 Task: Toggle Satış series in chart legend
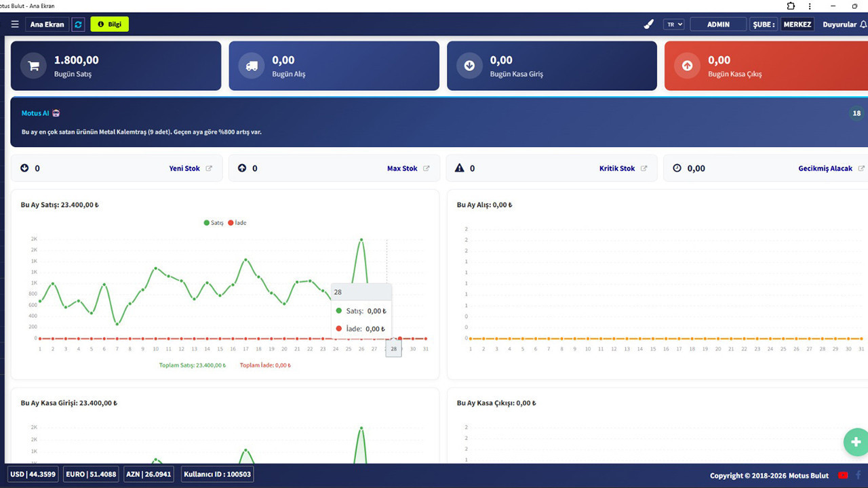tap(214, 223)
